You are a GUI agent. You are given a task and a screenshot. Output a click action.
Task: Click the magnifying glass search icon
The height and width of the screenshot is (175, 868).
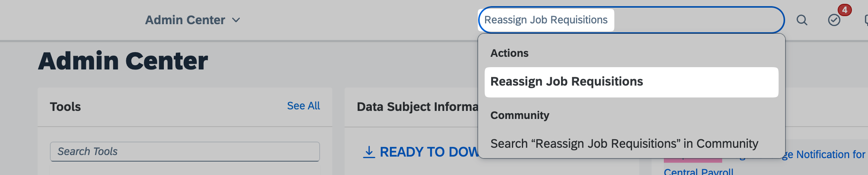pyautogui.click(x=802, y=20)
